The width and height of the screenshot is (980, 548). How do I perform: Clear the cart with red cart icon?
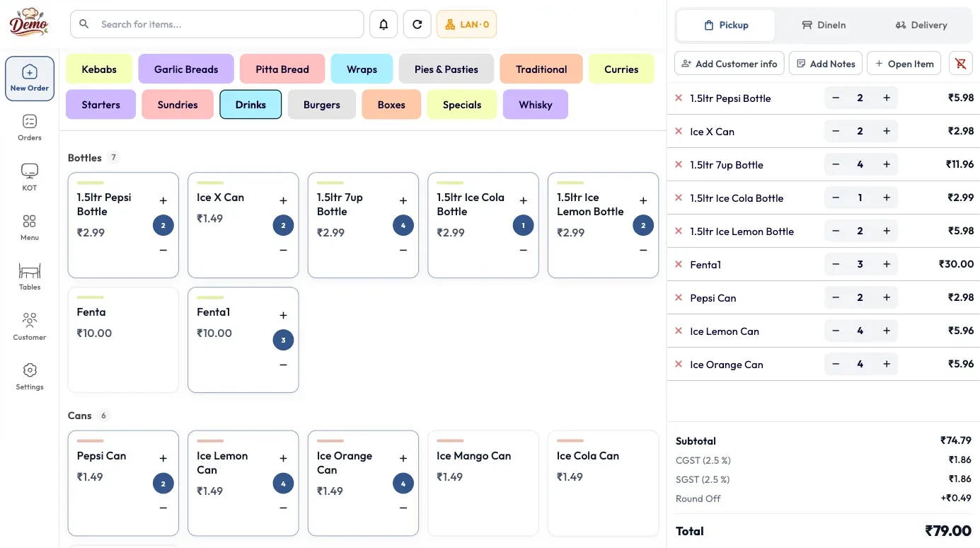click(960, 64)
